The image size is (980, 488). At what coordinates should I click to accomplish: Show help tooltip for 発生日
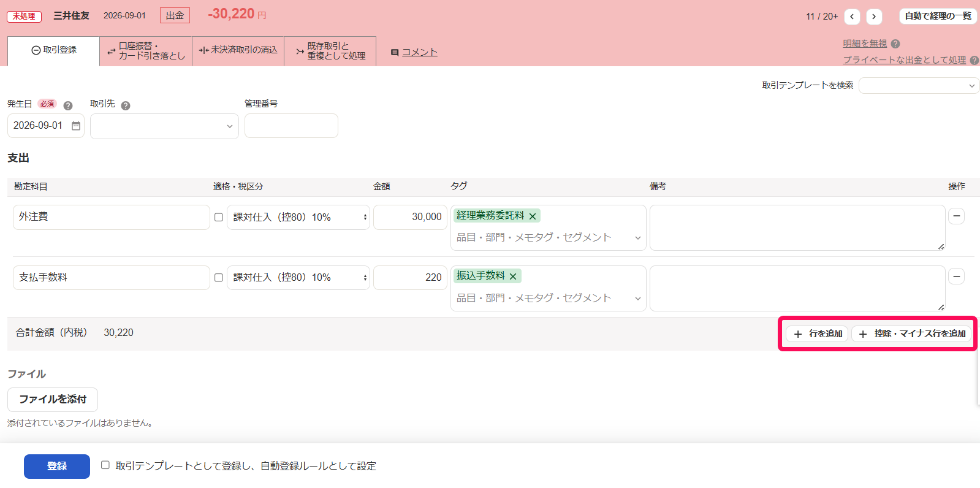click(x=68, y=105)
